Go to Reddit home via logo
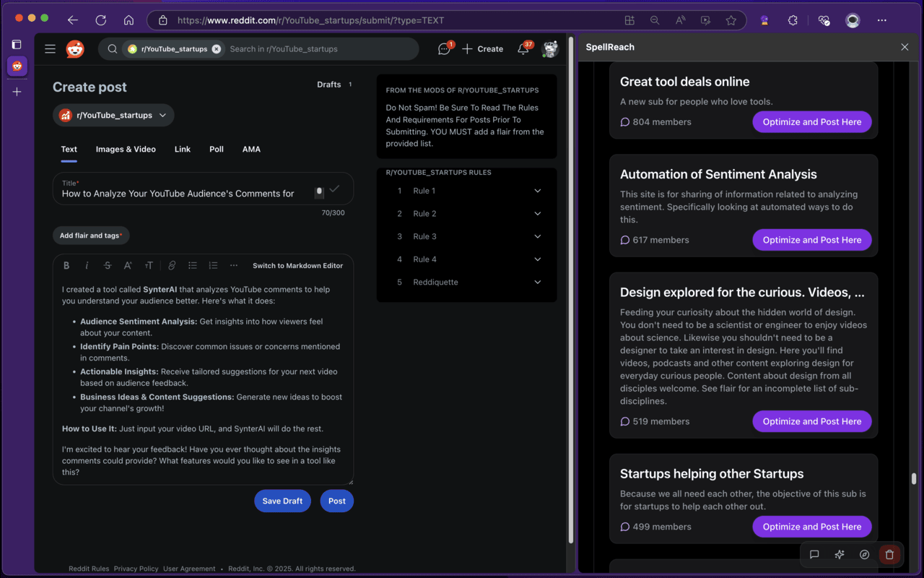This screenshot has height=578, width=924. click(75, 49)
